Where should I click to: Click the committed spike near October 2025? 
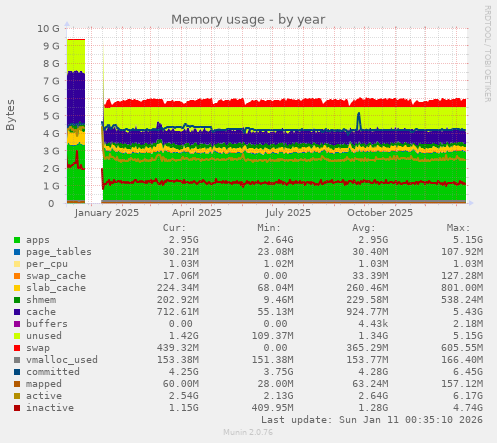coord(359,121)
